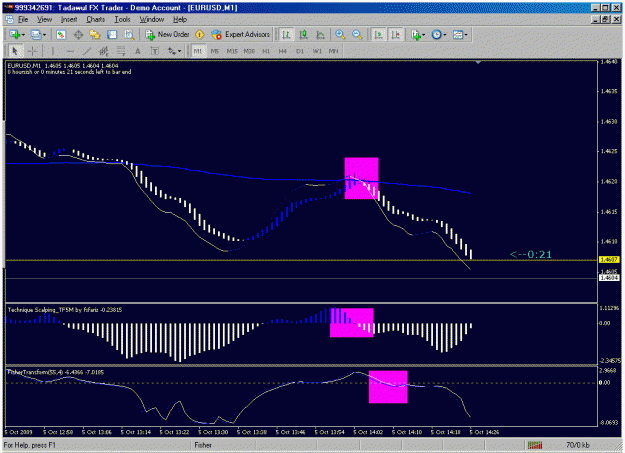Click the New Chart icon
The width and height of the screenshot is (625, 453).
pos(15,35)
